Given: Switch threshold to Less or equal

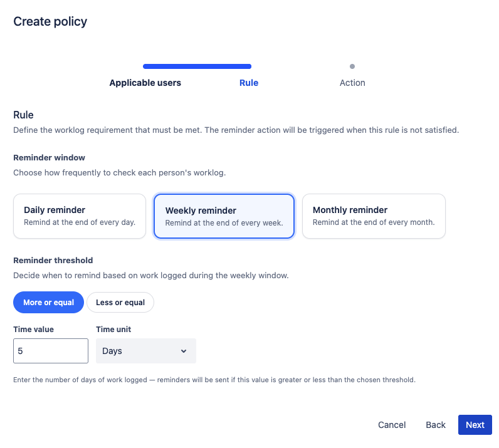Looking at the screenshot, I should (120, 303).
